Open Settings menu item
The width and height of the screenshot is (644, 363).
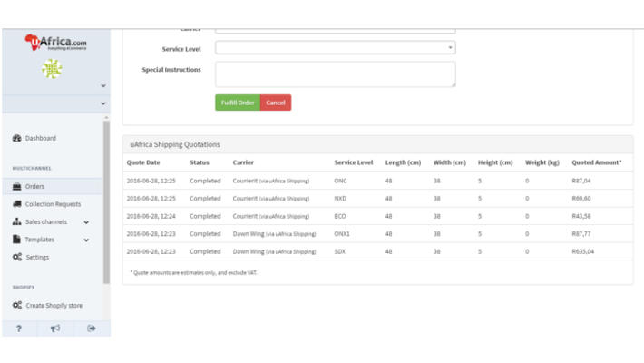click(x=37, y=257)
